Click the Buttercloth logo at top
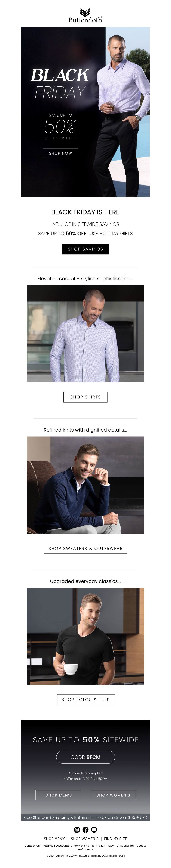The image size is (171, 868). pos(85,16)
